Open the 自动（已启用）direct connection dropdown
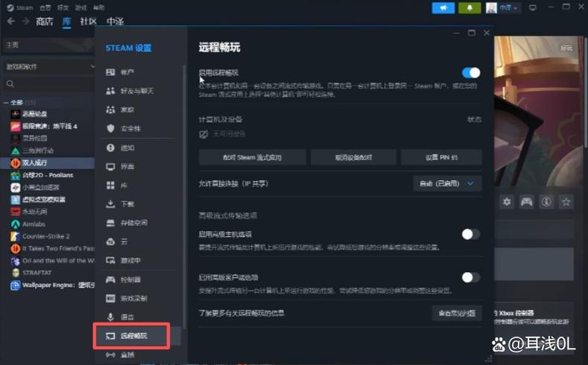588x365 pixels. 447,184
